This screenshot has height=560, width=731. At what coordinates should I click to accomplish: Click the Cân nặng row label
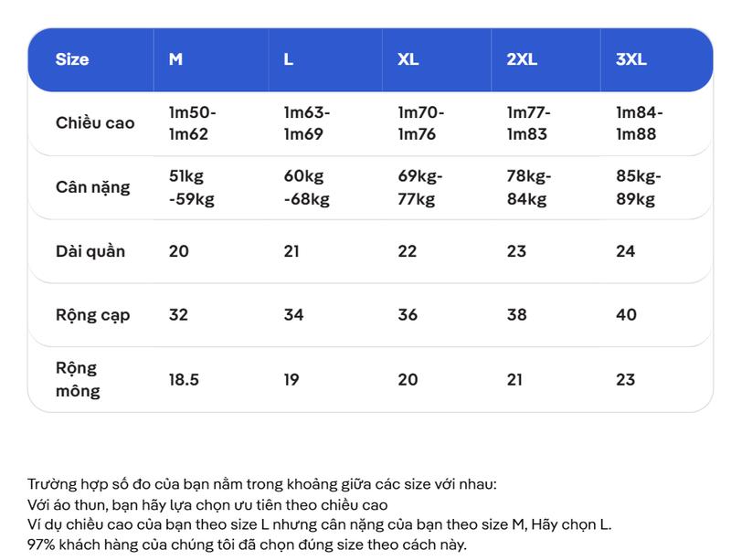tap(93, 187)
